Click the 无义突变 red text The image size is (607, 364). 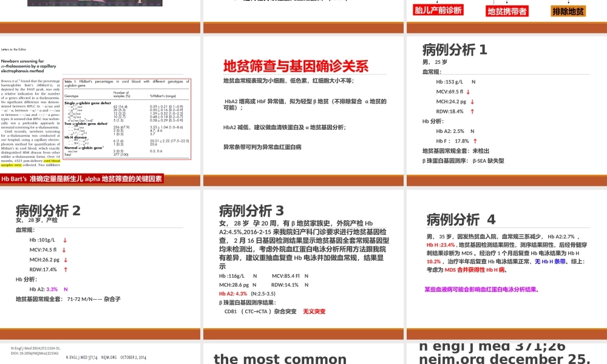pyautogui.click(x=316, y=312)
